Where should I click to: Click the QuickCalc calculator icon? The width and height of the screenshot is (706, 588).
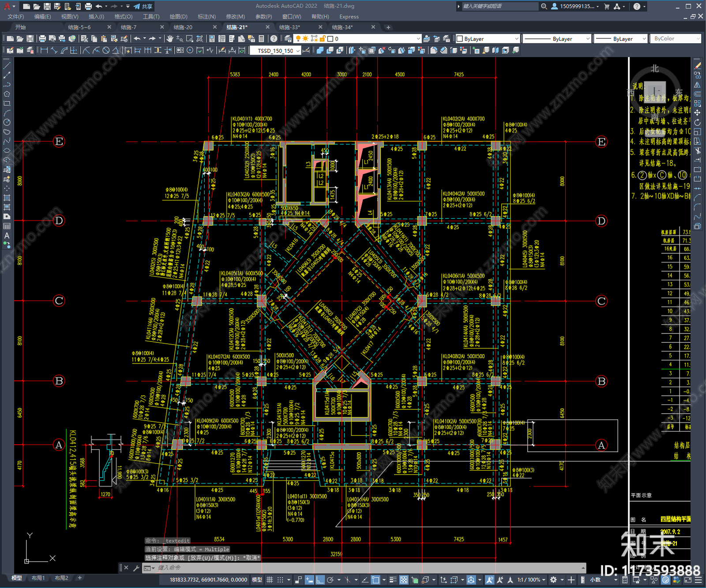[261, 39]
